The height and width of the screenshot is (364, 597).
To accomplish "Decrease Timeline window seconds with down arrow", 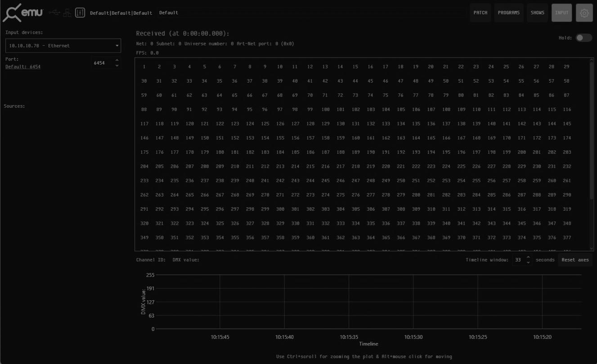I will pos(528,262).
